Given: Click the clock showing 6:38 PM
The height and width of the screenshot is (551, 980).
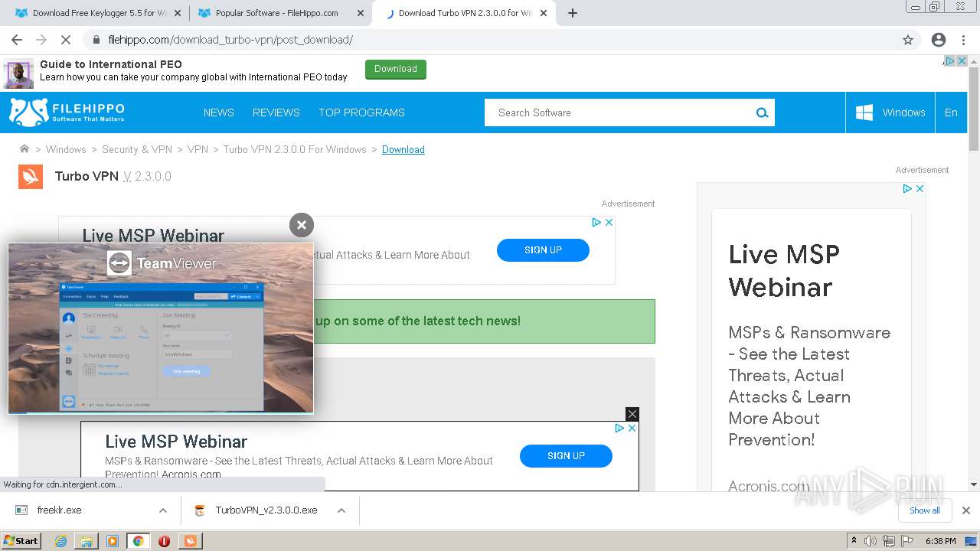Looking at the screenshot, I should (x=940, y=541).
